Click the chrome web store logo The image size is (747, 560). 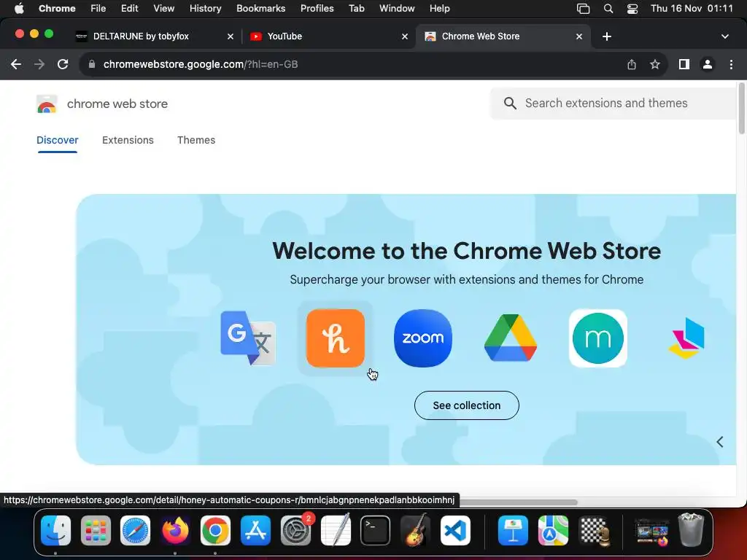pyautogui.click(x=47, y=104)
